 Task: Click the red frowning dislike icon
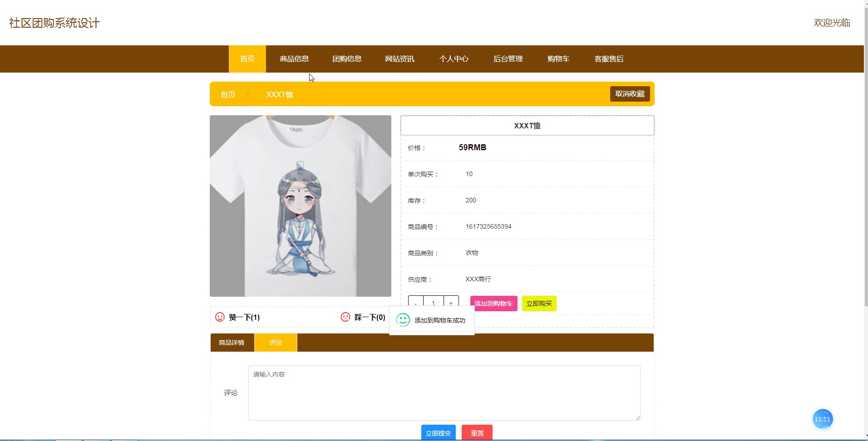[345, 317]
